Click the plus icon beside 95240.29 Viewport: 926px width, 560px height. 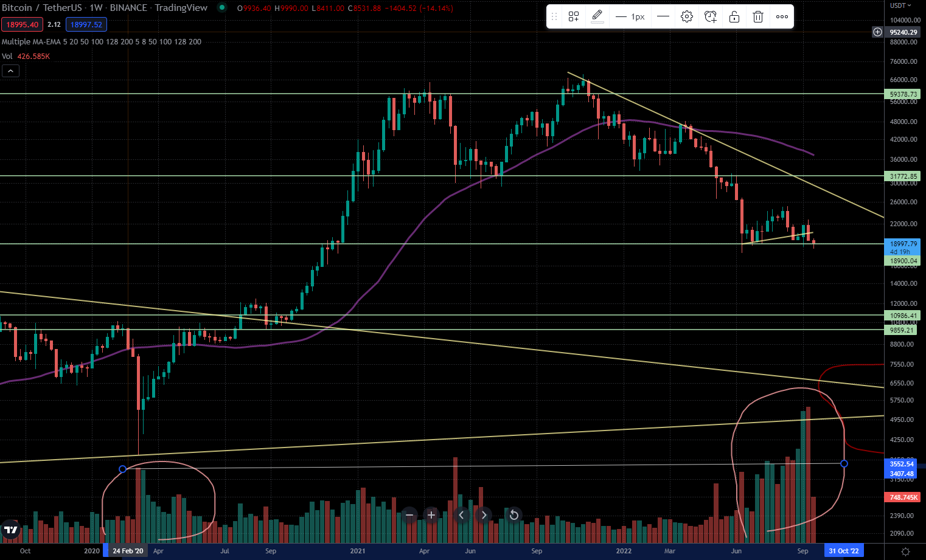pyautogui.click(x=877, y=32)
